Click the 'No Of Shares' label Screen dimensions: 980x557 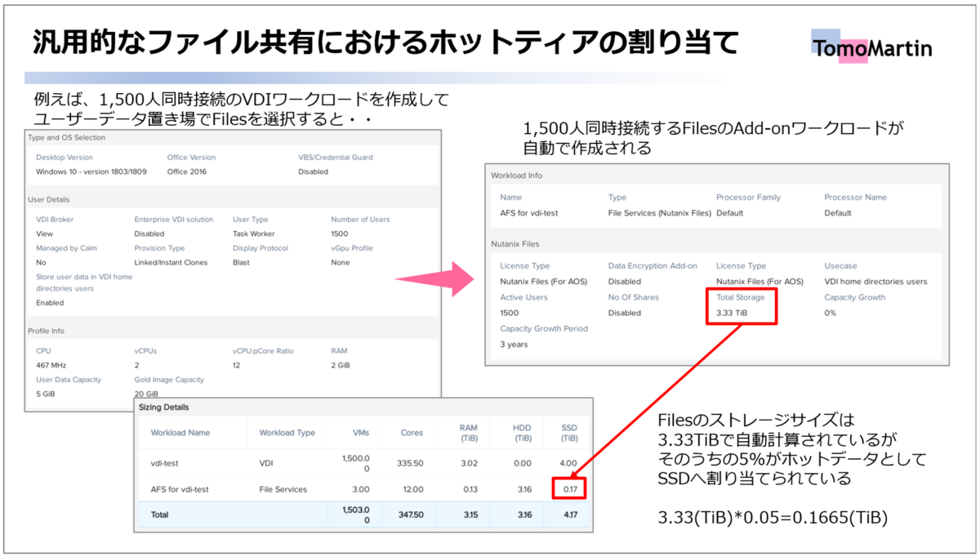coord(634,297)
